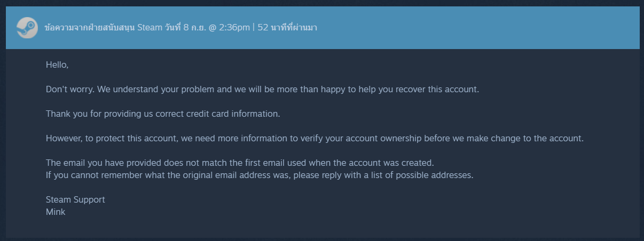Image resolution: width=644 pixels, height=241 pixels.
Task: Select the agent name Mink
Action: 56,212
